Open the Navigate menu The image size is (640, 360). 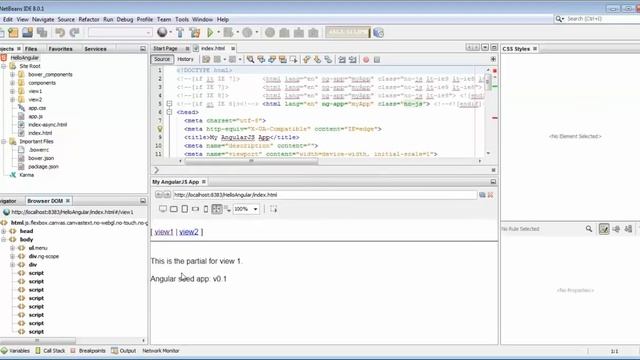(43, 19)
